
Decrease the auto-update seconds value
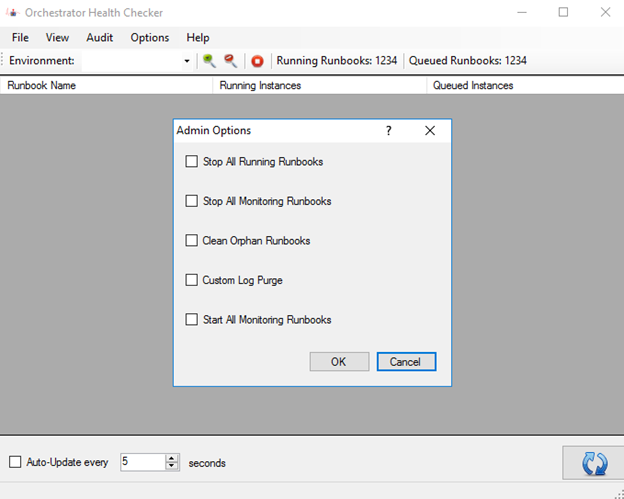click(172, 466)
